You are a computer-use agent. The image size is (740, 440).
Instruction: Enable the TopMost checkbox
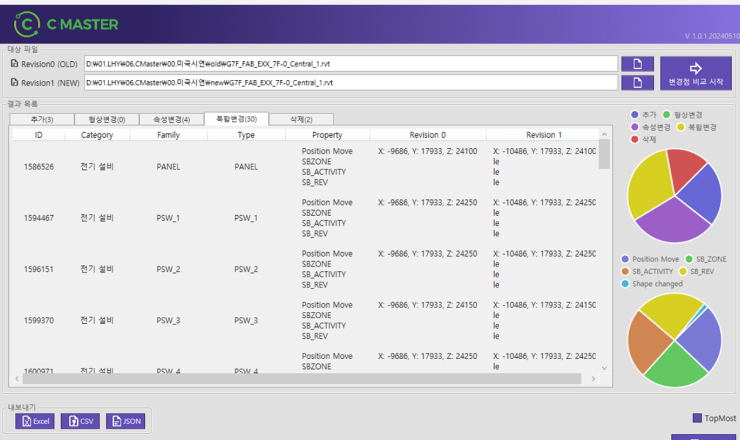click(698, 418)
